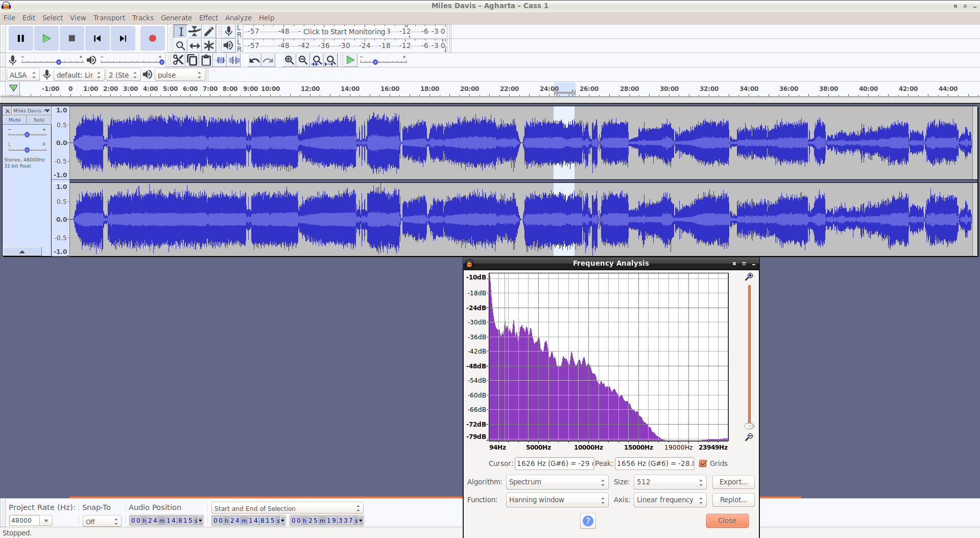Zoom in the frequency plot
Screen dimensions: 980x538
click(x=749, y=276)
